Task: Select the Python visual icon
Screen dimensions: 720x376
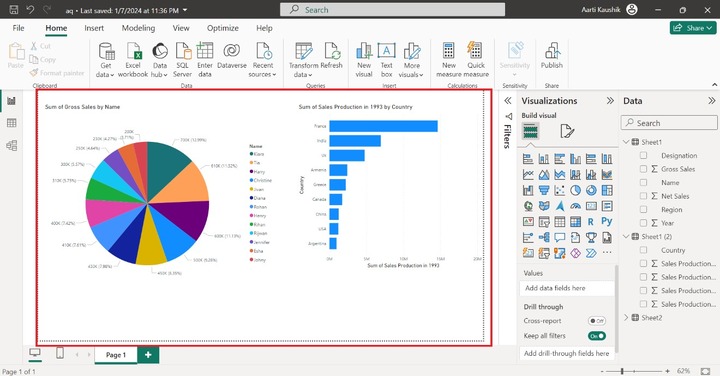Action: pos(607,222)
